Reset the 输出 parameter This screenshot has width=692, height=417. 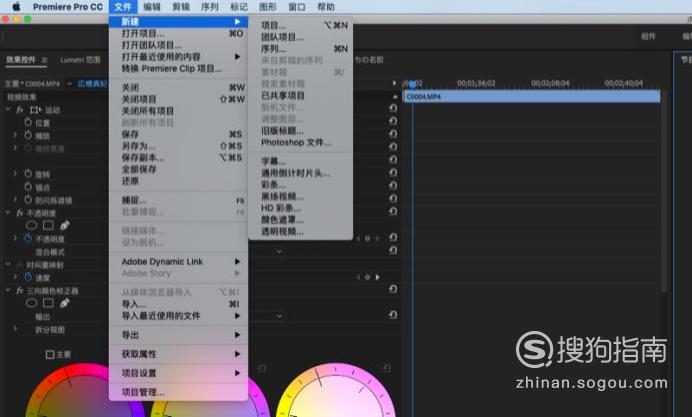click(x=393, y=315)
